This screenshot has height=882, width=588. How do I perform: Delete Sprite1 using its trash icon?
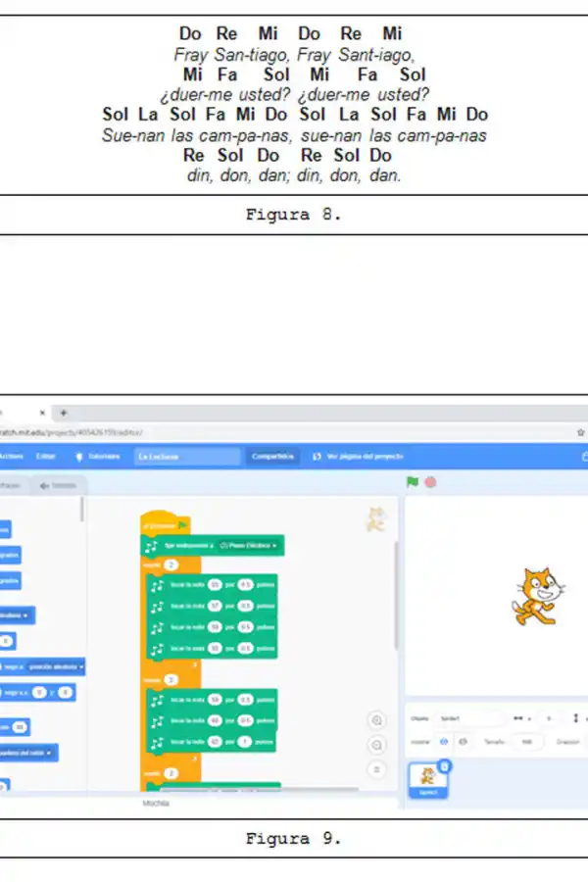pos(444,765)
